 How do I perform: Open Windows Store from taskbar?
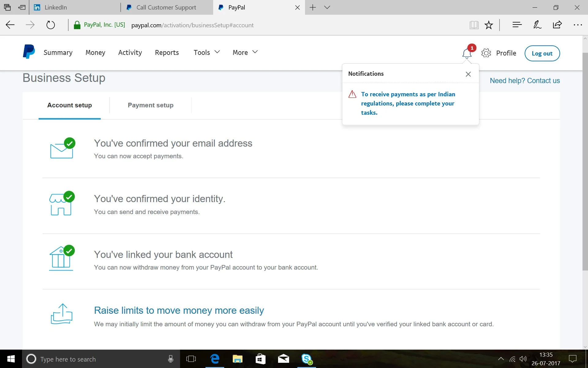click(260, 359)
